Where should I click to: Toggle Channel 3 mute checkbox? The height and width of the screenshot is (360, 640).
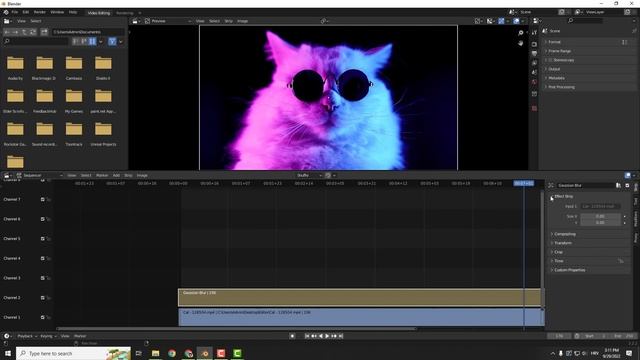pyautogui.click(x=42, y=278)
